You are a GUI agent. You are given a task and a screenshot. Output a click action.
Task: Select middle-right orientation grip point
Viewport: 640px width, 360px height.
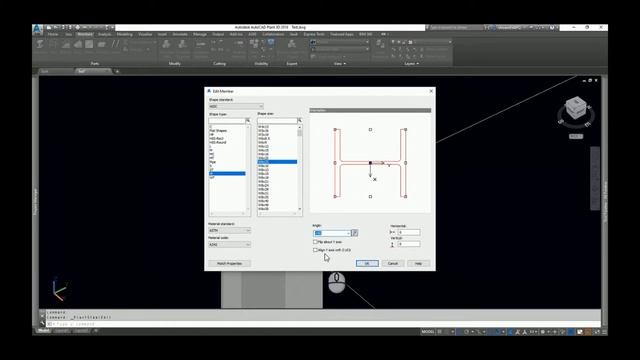(x=405, y=163)
